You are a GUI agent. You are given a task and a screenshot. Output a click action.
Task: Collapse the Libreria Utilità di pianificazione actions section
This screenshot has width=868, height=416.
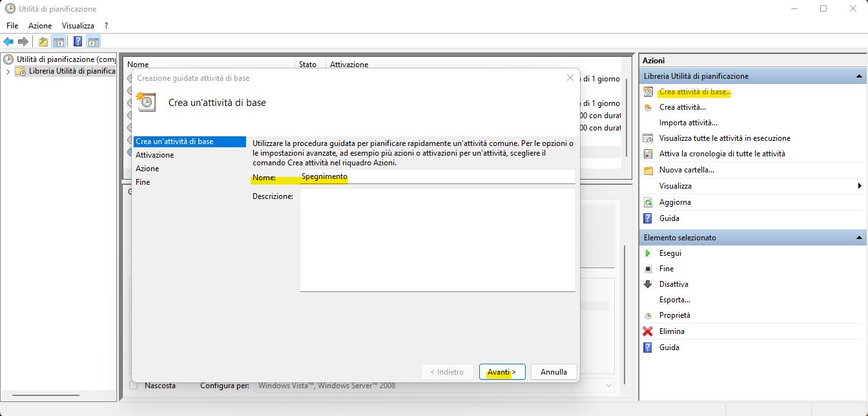[860, 76]
